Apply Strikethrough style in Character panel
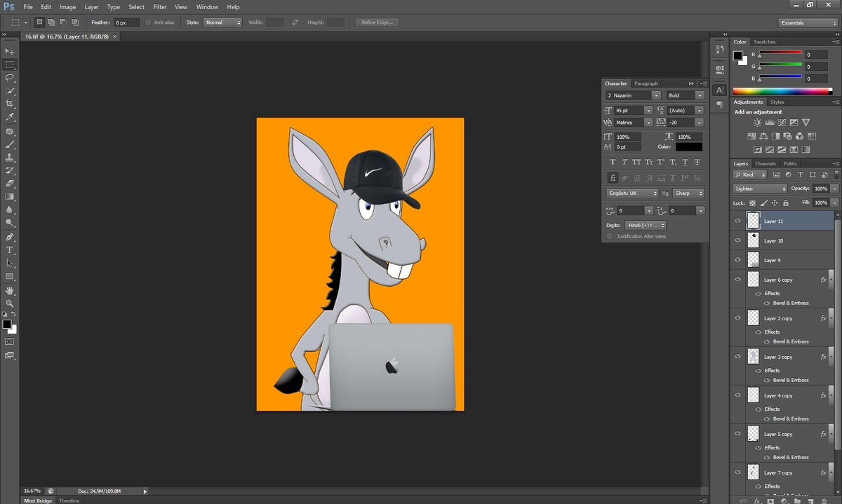The width and height of the screenshot is (842, 504). point(697,161)
